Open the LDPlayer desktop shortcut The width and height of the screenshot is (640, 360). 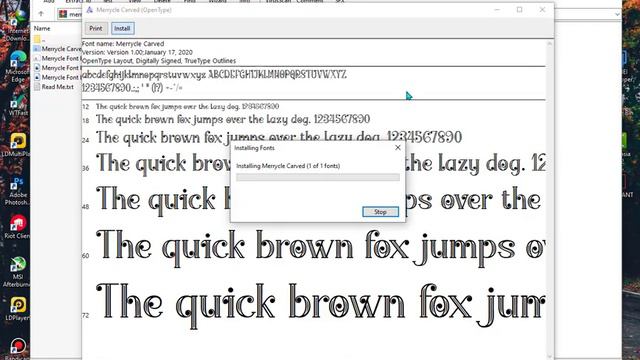coord(17,308)
